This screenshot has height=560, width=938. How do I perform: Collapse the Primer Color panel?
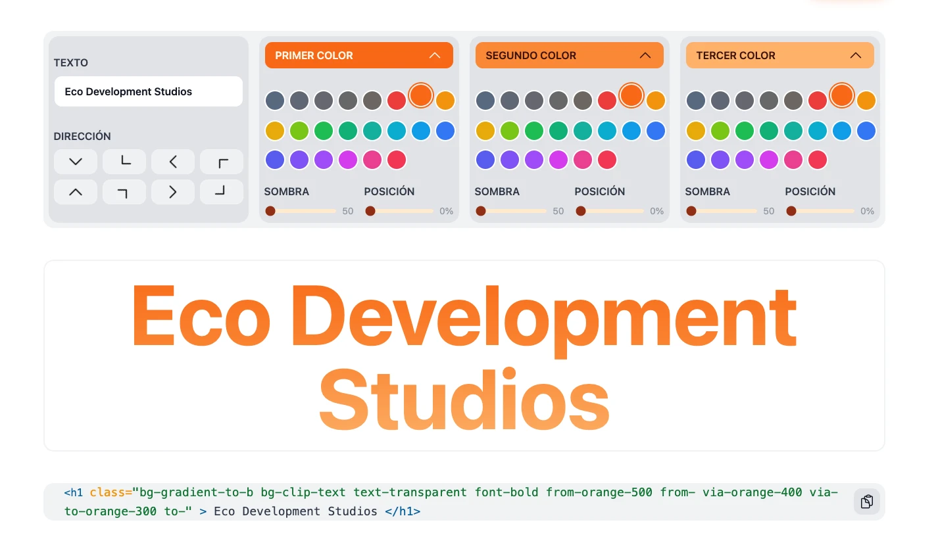click(x=435, y=55)
